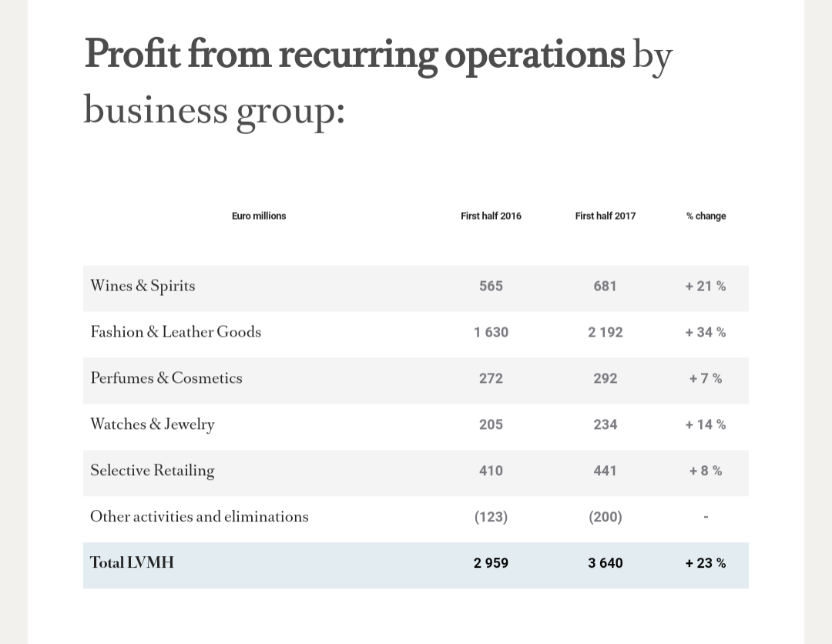The height and width of the screenshot is (644, 832).
Task: Select the '+ 34 %' change cell
Action: 706,332
